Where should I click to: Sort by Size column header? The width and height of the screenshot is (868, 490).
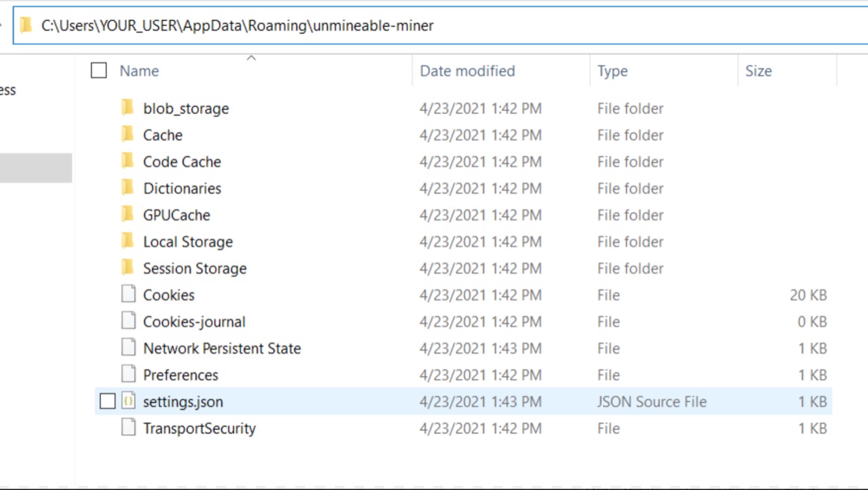pyautogui.click(x=758, y=71)
